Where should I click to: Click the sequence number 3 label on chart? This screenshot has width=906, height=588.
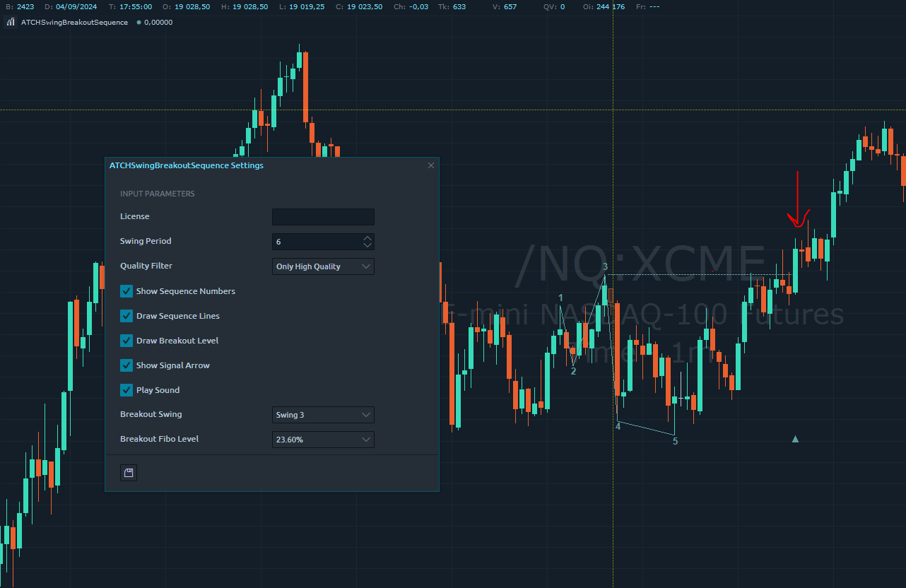tap(605, 266)
